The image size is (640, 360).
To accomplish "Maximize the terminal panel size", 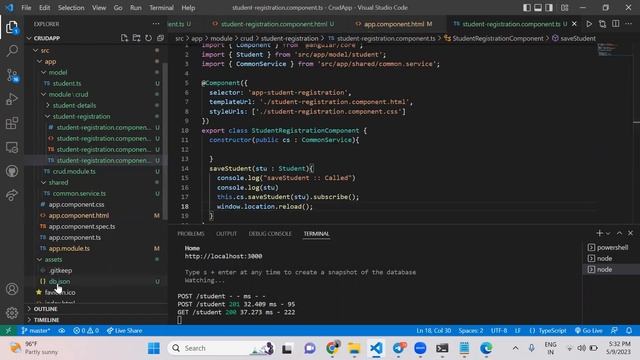I will coord(619,233).
